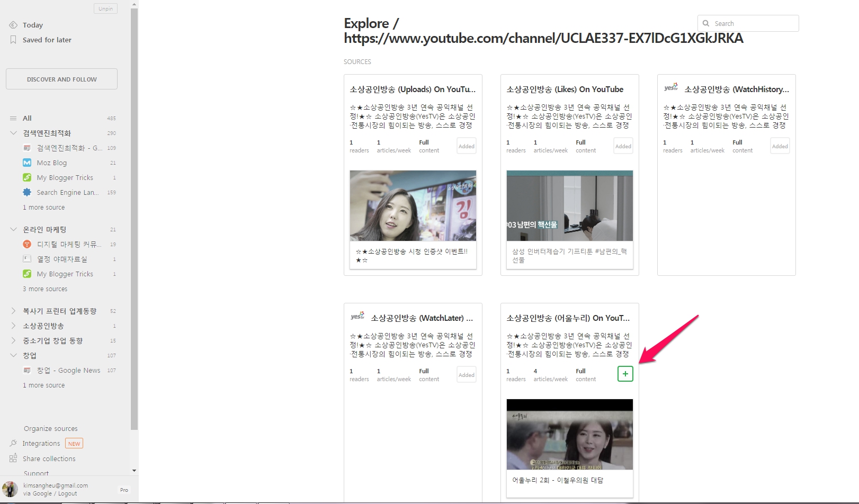Click the green plus follow icon
This screenshot has height=504, width=859.
point(625,374)
